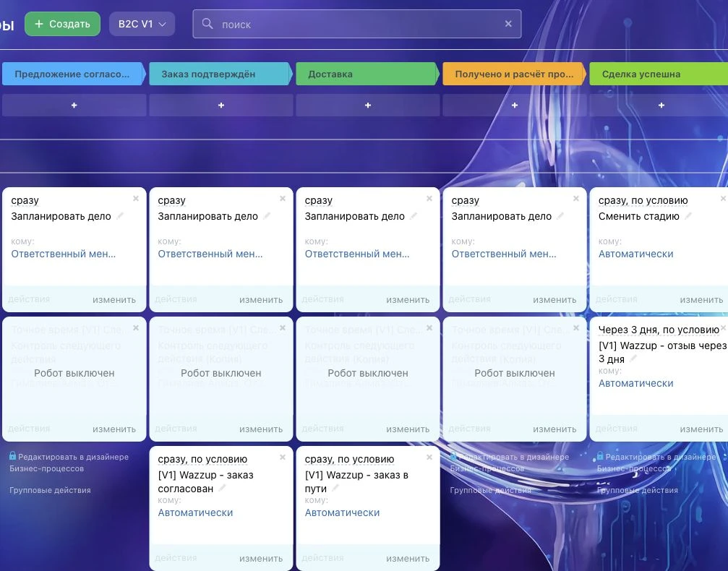Edit name of Сменить стадию robot with the pencil icon
The width and height of the screenshot is (728, 571).
pyautogui.click(x=688, y=216)
